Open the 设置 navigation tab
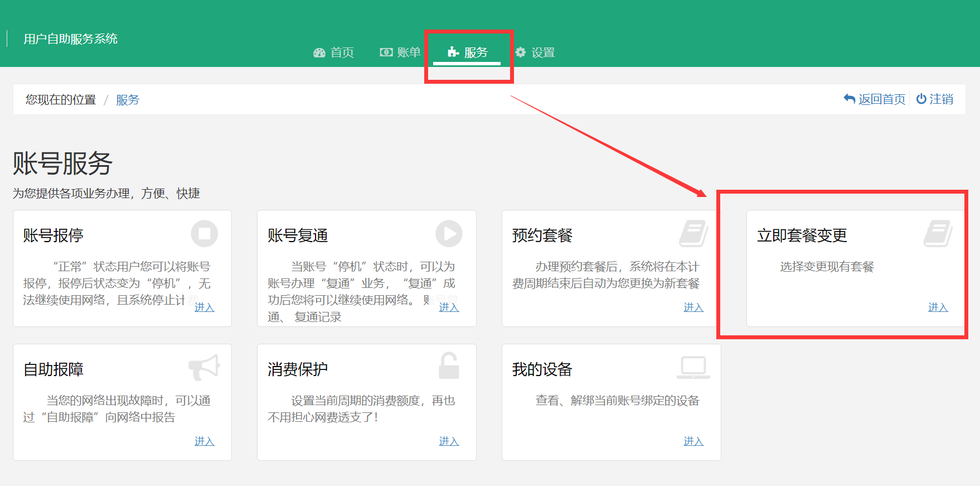 535,52
